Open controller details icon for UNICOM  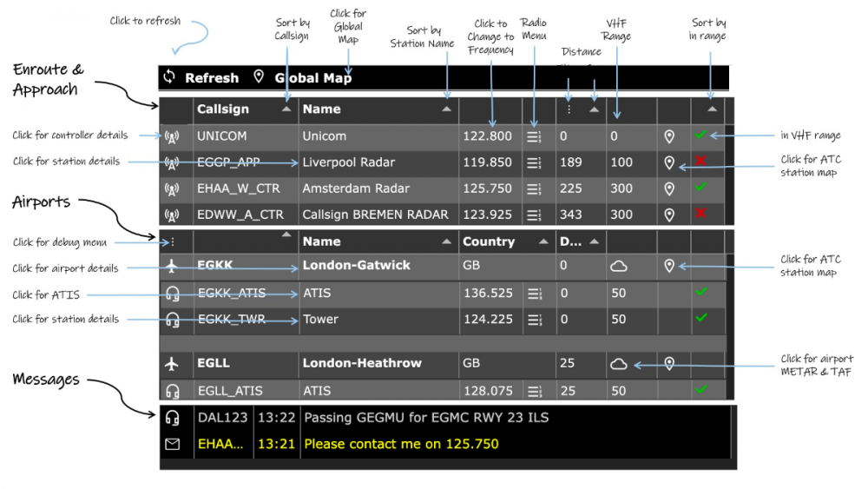(x=172, y=136)
